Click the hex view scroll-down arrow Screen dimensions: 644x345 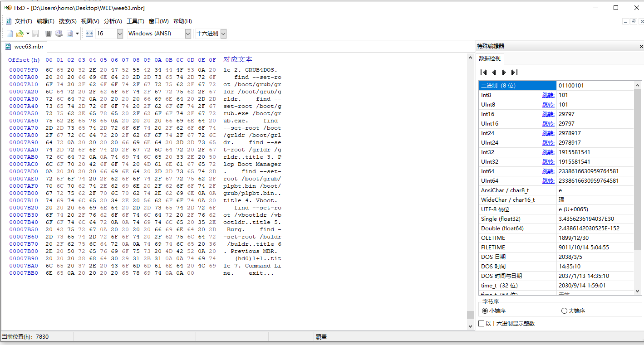(470, 326)
